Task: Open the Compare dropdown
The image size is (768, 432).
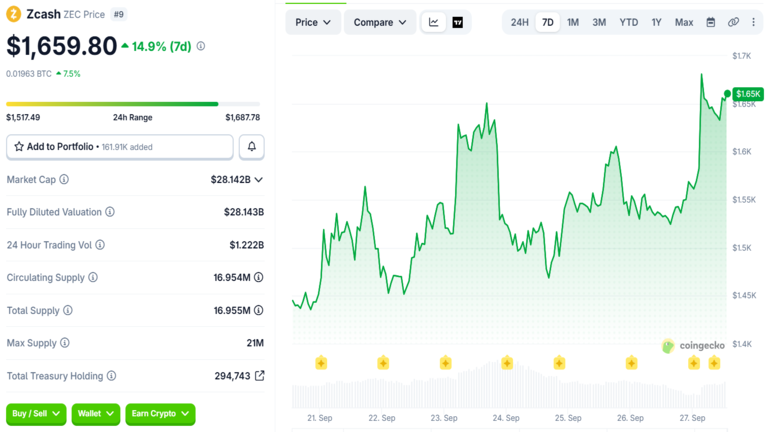Action: click(x=380, y=22)
